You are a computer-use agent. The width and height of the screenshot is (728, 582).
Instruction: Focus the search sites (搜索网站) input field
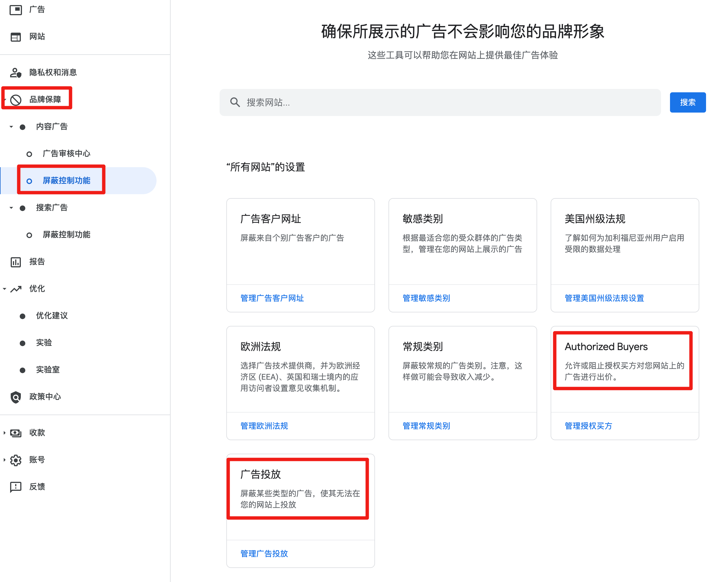439,103
